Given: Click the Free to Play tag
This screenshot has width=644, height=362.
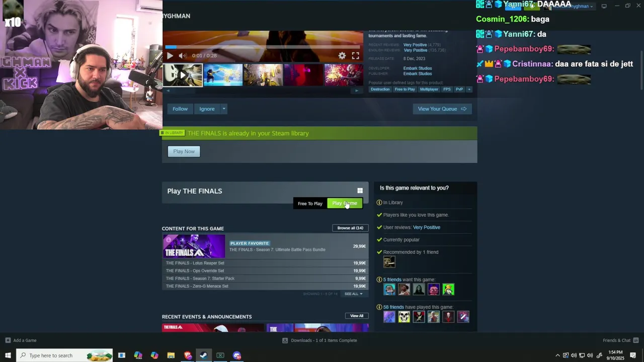Looking at the screenshot, I should pos(405,89).
